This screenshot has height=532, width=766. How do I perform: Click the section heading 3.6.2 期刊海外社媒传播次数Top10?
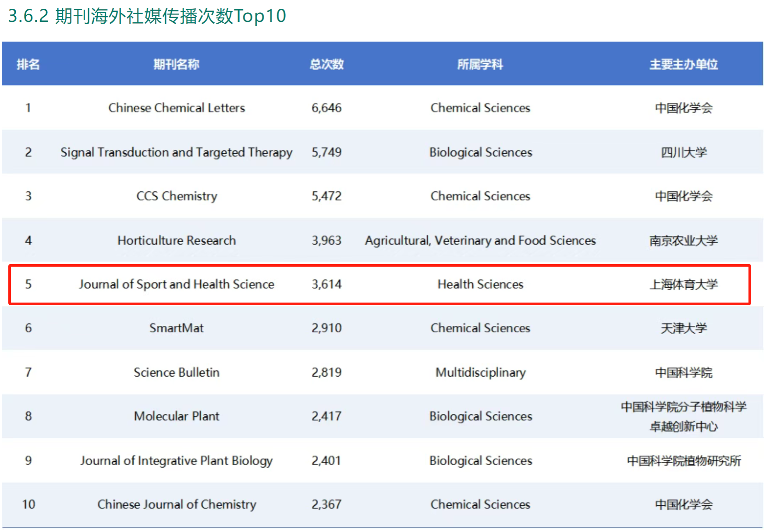147,16
